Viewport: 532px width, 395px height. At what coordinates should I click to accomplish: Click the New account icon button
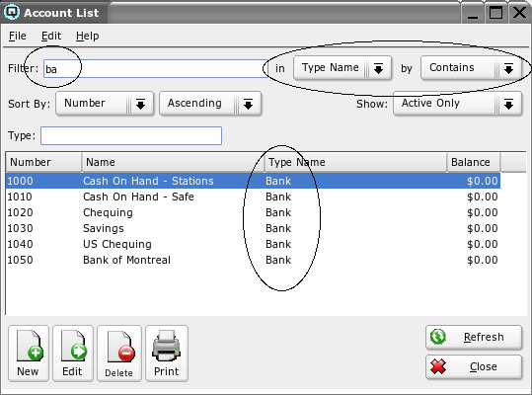coord(29,354)
